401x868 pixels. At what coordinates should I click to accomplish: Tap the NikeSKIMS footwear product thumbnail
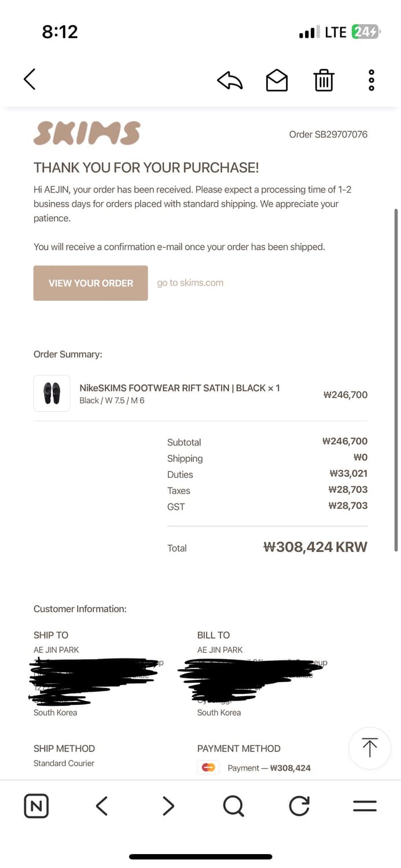(x=51, y=393)
